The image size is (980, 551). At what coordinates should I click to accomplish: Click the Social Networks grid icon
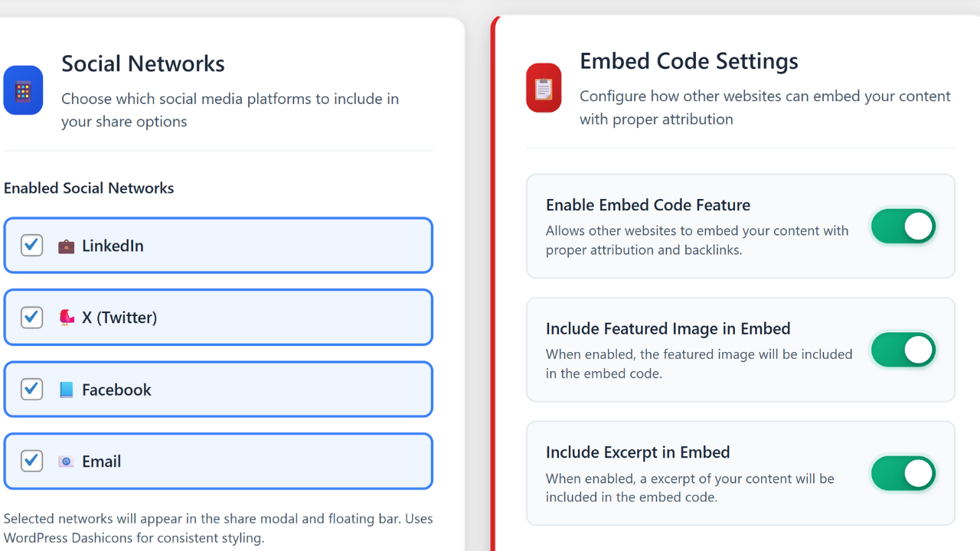[x=23, y=90]
